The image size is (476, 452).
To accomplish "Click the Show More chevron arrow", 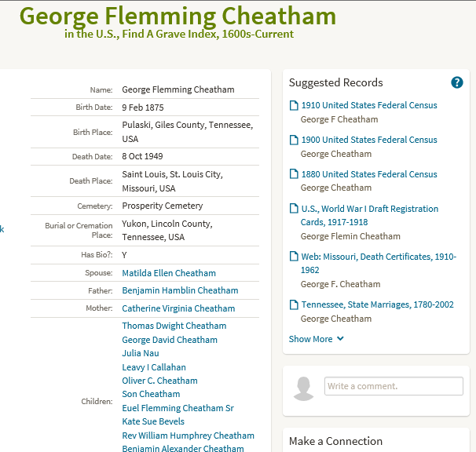I will (x=340, y=338).
